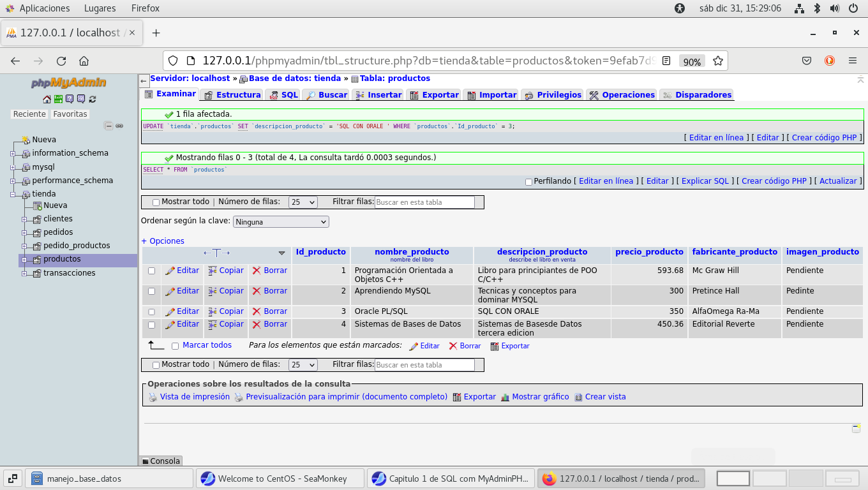Screen dimensions: 868x490
Task: Reload the navigation panel with refresh icon
Action: pyautogui.click(x=93, y=99)
